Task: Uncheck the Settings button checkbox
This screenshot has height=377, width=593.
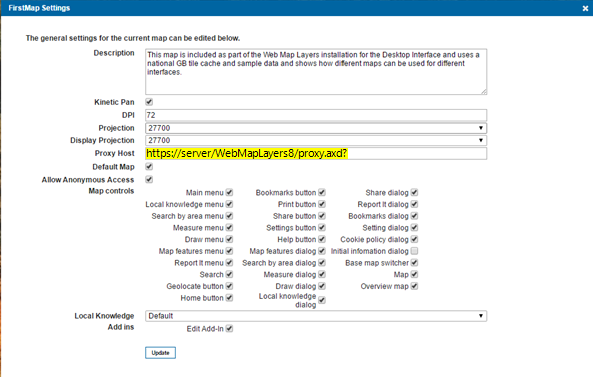Action: [x=322, y=228]
